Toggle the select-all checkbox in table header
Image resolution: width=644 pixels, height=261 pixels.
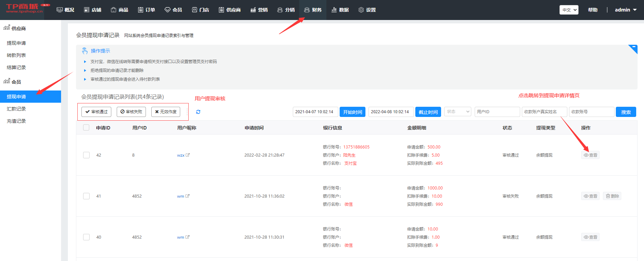point(87,128)
